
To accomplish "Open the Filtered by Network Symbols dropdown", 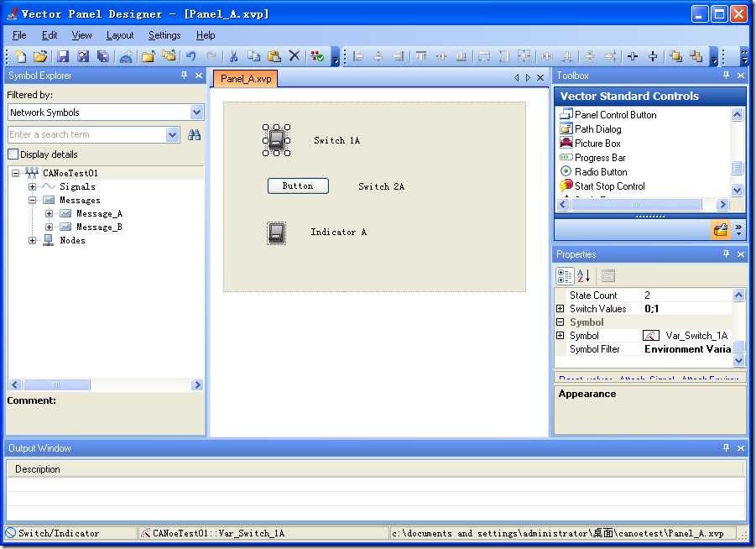I will (x=196, y=112).
